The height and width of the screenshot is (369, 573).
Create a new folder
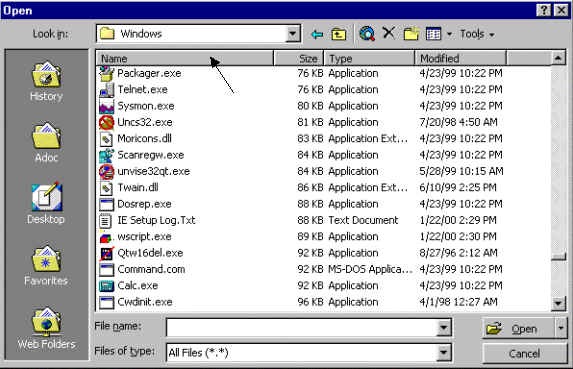point(411,34)
